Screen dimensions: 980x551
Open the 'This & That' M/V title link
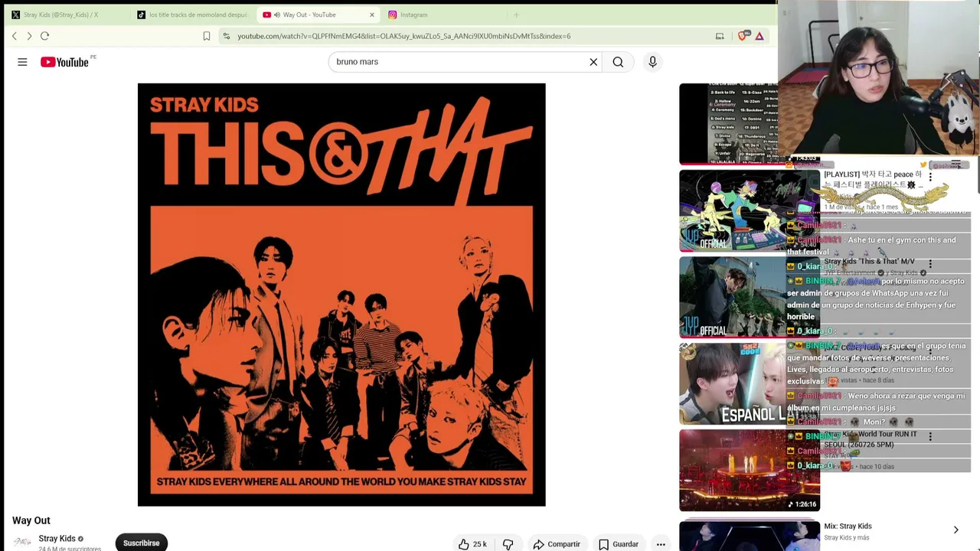click(869, 262)
